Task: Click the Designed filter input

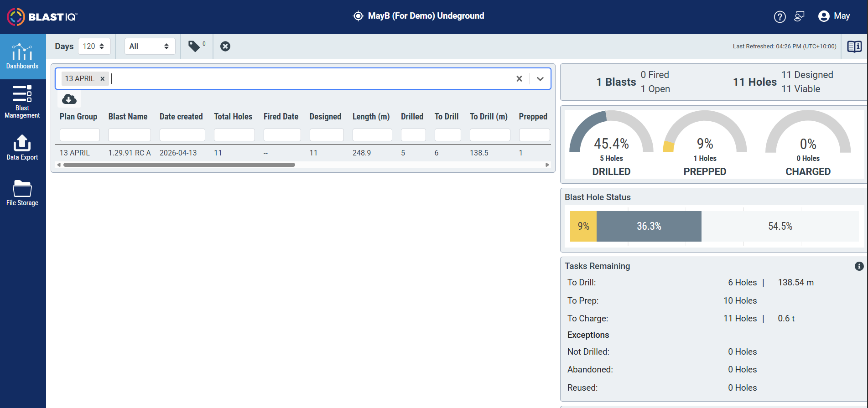Action: [327, 135]
